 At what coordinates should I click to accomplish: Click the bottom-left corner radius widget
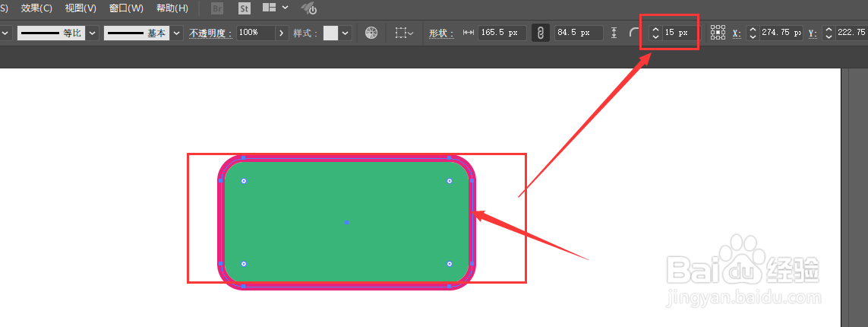coord(244,264)
